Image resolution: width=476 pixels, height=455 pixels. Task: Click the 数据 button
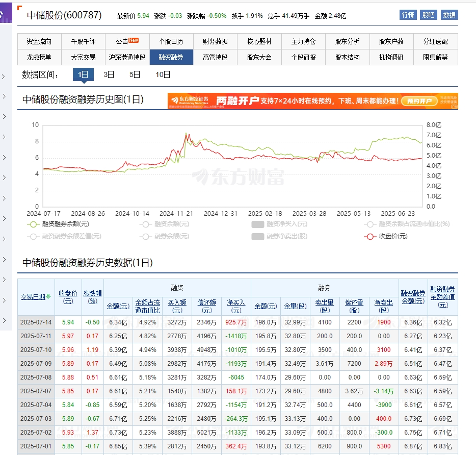pyautogui.click(x=449, y=15)
